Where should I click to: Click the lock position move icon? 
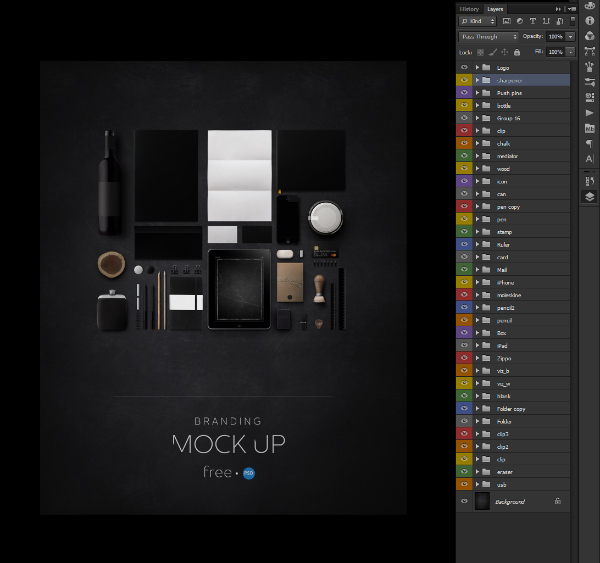coord(504,51)
